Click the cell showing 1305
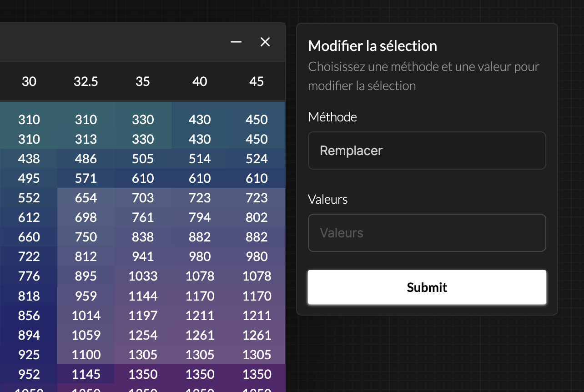 click(143, 355)
